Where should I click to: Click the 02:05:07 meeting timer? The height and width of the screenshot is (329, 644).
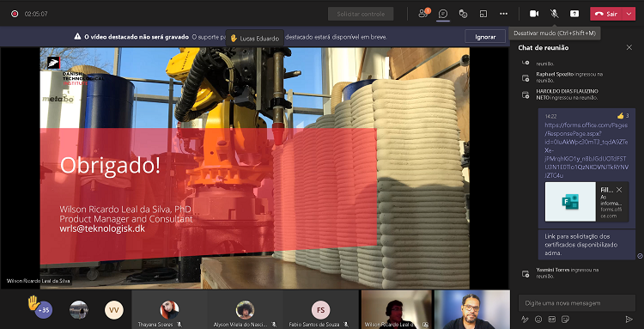tap(36, 14)
